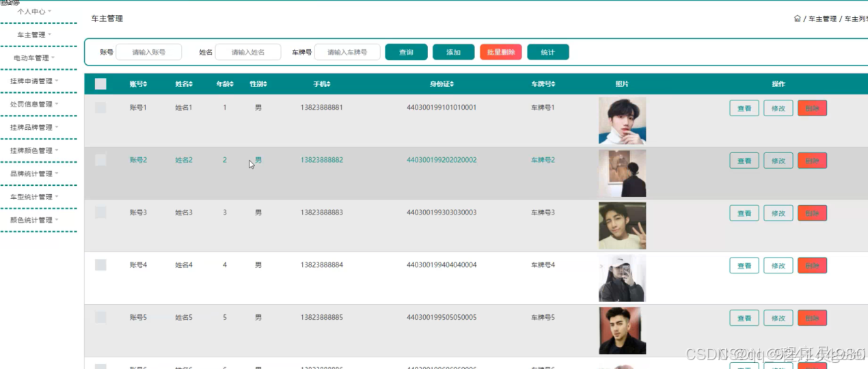
Task: Check the checkbox for row 账号5
Action: coord(100,317)
